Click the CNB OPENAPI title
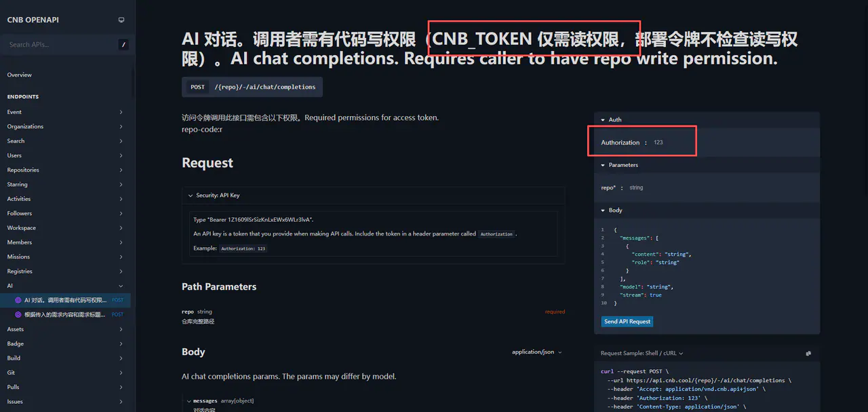The height and width of the screenshot is (412, 868). (x=33, y=20)
